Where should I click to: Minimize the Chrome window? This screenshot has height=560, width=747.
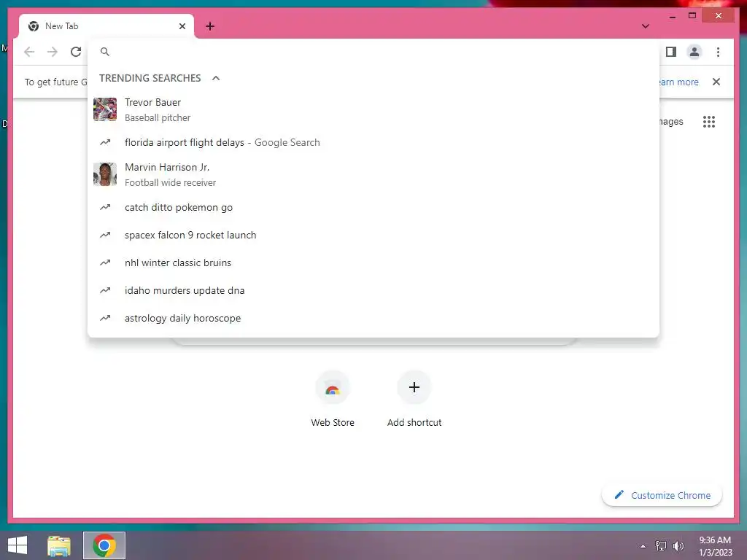click(672, 16)
